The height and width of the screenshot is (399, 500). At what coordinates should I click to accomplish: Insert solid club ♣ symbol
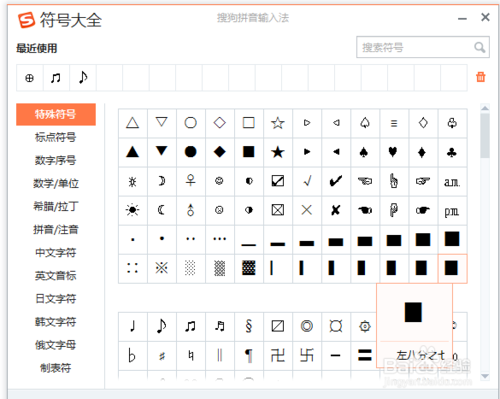452,152
